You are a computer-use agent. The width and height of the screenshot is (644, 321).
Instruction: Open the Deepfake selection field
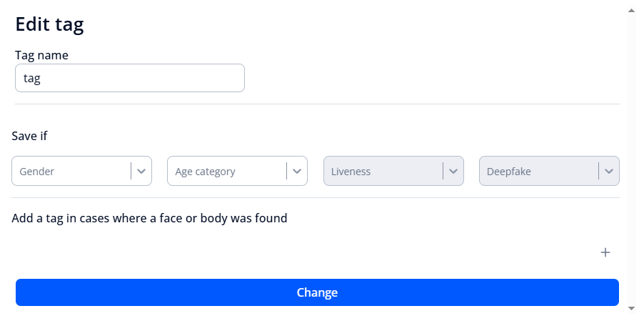click(x=538, y=172)
